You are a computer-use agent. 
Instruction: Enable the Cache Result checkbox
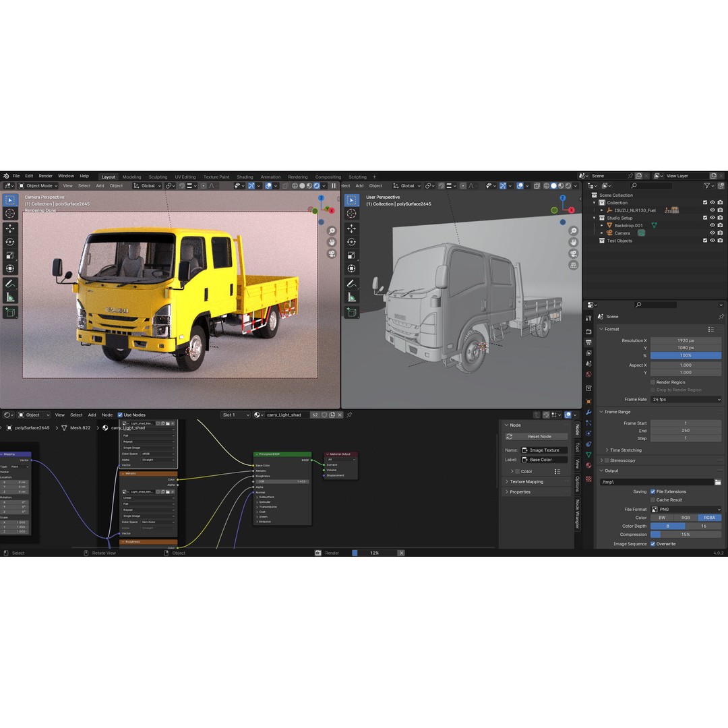[x=653, y=500]
